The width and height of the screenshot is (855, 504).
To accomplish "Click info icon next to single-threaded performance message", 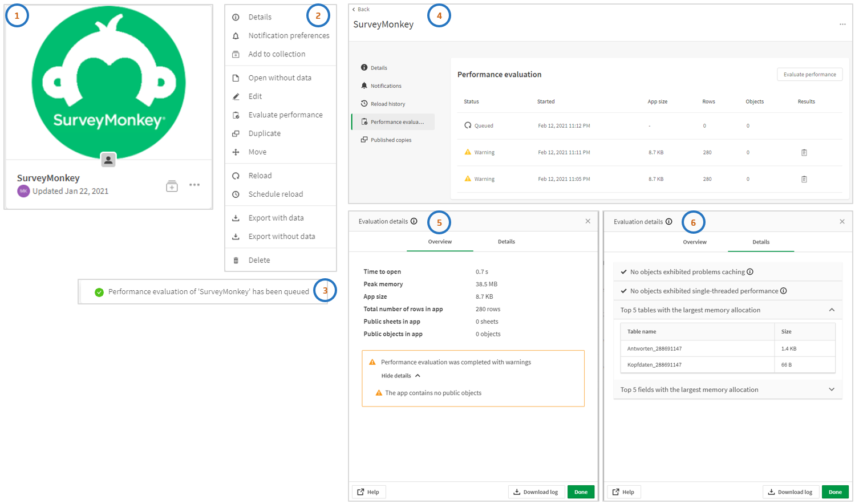I will (x=783, y=291).
